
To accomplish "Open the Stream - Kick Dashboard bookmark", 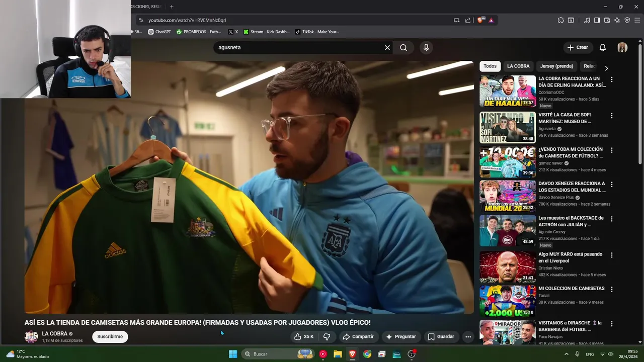I will 266,32.
